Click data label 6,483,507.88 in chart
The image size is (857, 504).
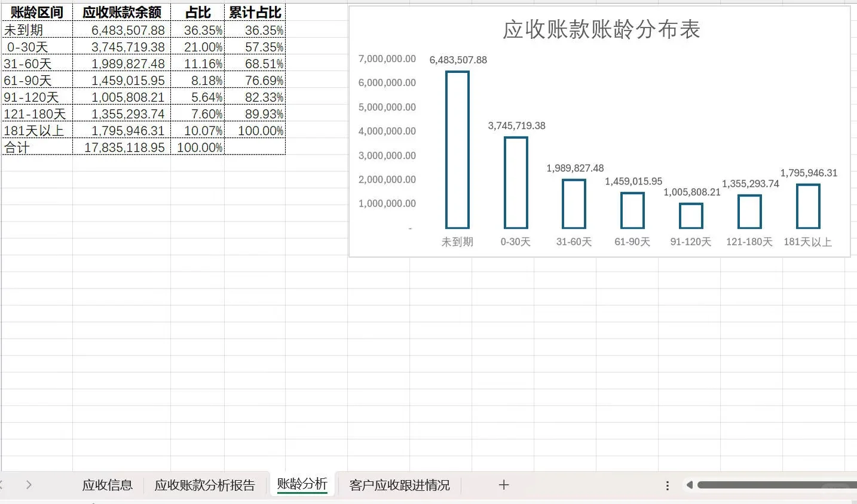click(458, 60)
